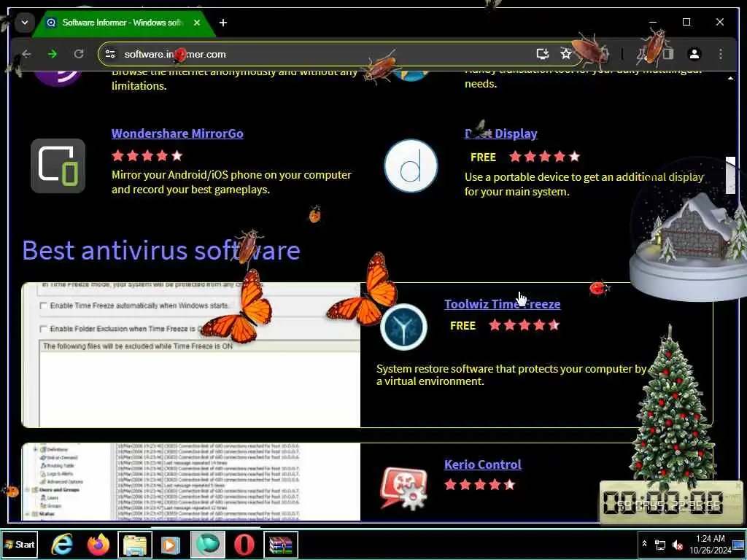Open the Duet Display link
Screen dimensions: 747x560
(x=500, y=134)
